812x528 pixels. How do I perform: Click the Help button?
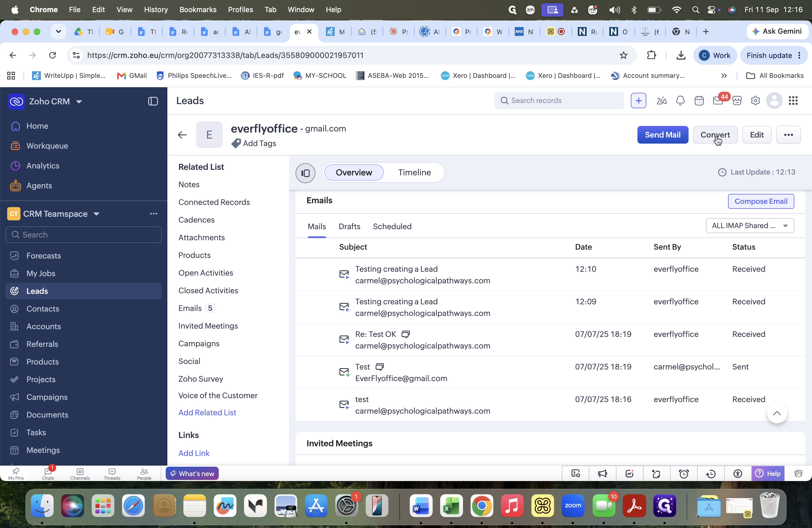click(x=768, y=473)
